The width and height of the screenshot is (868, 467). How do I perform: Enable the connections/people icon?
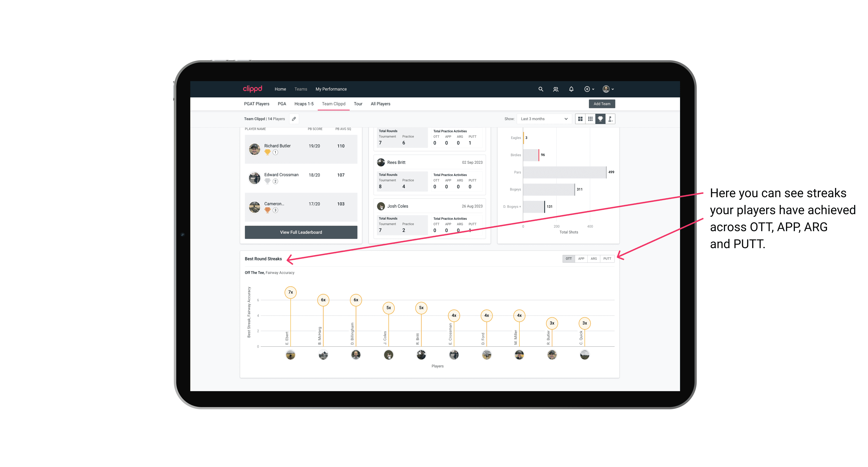coord(555,89)
